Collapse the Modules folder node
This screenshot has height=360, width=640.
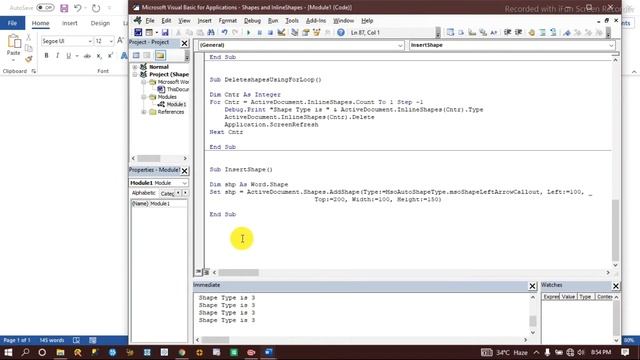[x=144, y=97]
